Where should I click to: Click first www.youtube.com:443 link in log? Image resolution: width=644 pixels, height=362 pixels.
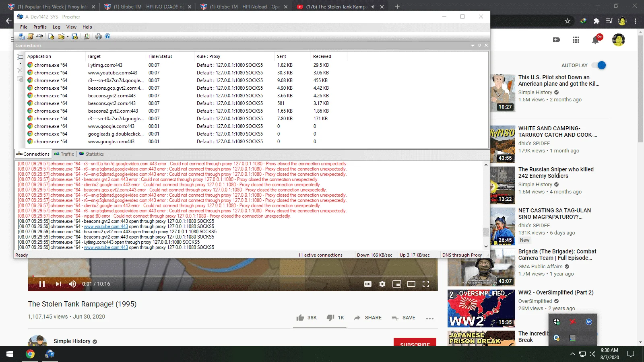click(x=106, y=226)
